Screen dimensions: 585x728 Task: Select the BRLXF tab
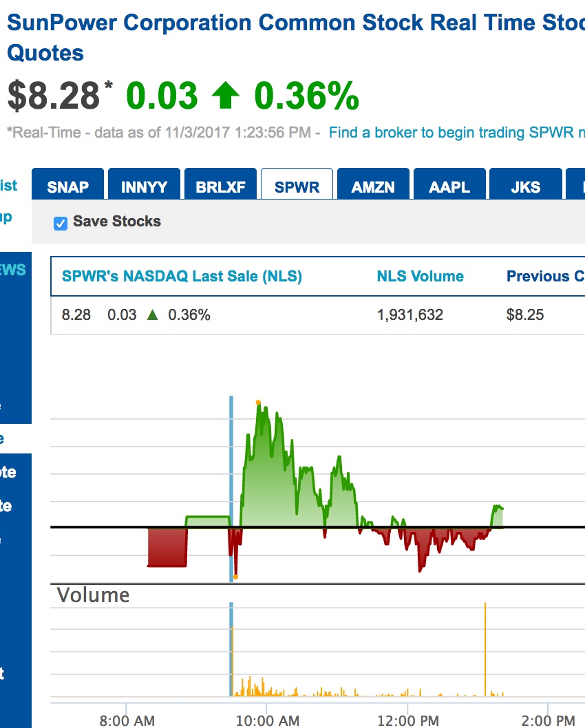[x=220, y=187]
